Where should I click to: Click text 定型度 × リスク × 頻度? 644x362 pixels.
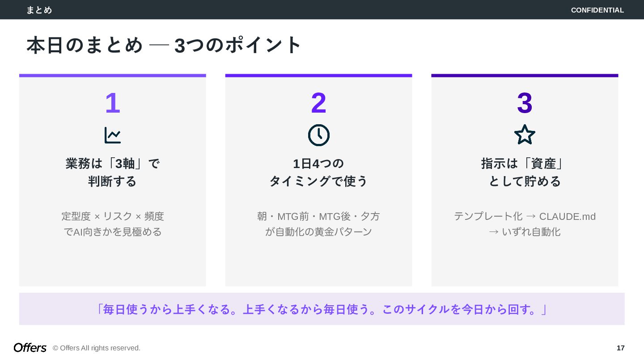113,216
